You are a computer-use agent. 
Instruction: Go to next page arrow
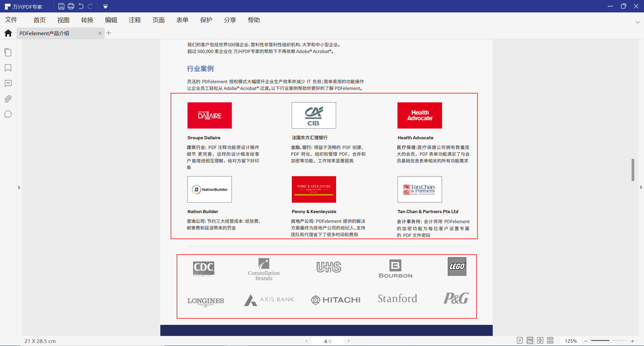point(349,341)
